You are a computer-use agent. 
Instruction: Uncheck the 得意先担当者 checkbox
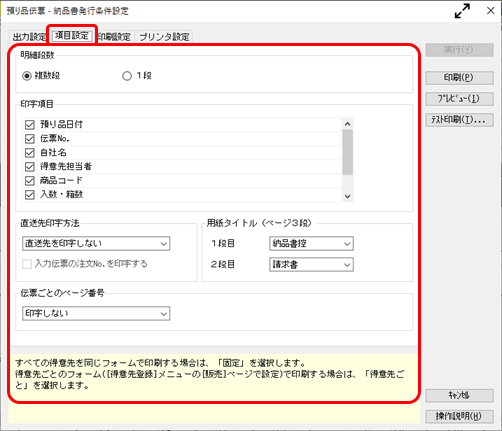click(30, 167)
